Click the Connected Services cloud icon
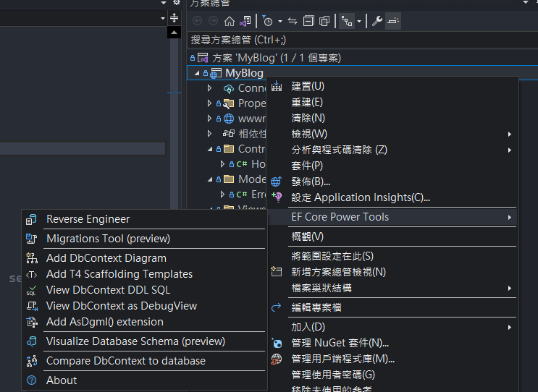Screen dimensions: 538x392 229,89
